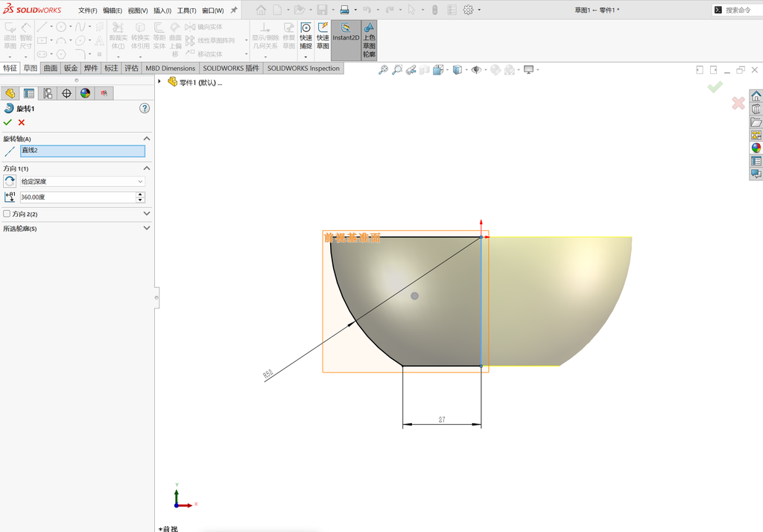763x532 pixels.
Task: Click the confirmation corner red X
Action: [738, 103]
